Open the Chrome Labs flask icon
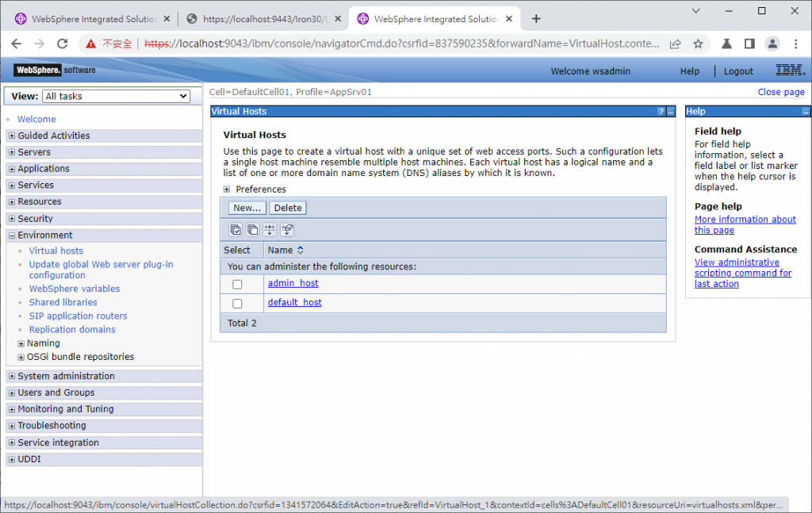 coord(726,44)
